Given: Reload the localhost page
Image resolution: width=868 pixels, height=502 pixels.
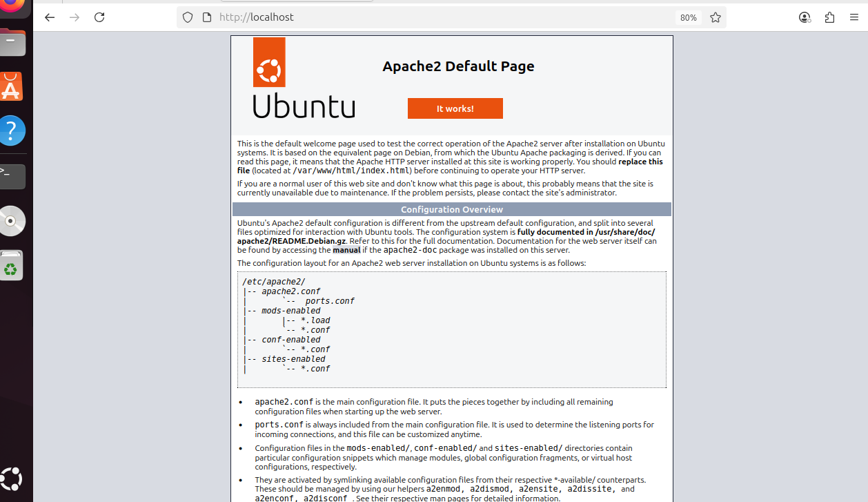Looking at the screenshot, I should 99,17.
